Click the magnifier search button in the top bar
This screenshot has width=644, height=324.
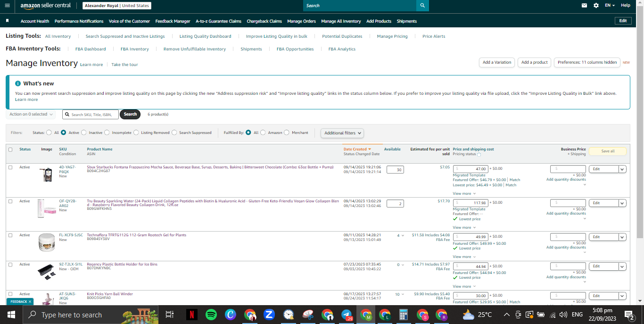pos(422,5)
